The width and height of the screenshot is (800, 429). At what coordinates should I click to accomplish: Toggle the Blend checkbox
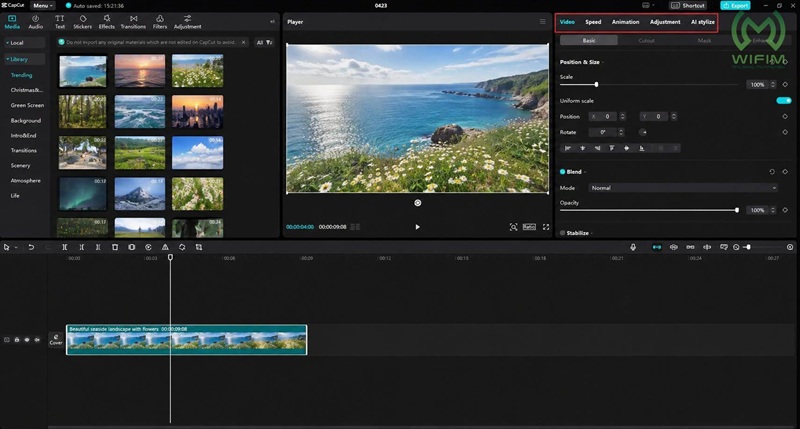click(x=563, y=172)
